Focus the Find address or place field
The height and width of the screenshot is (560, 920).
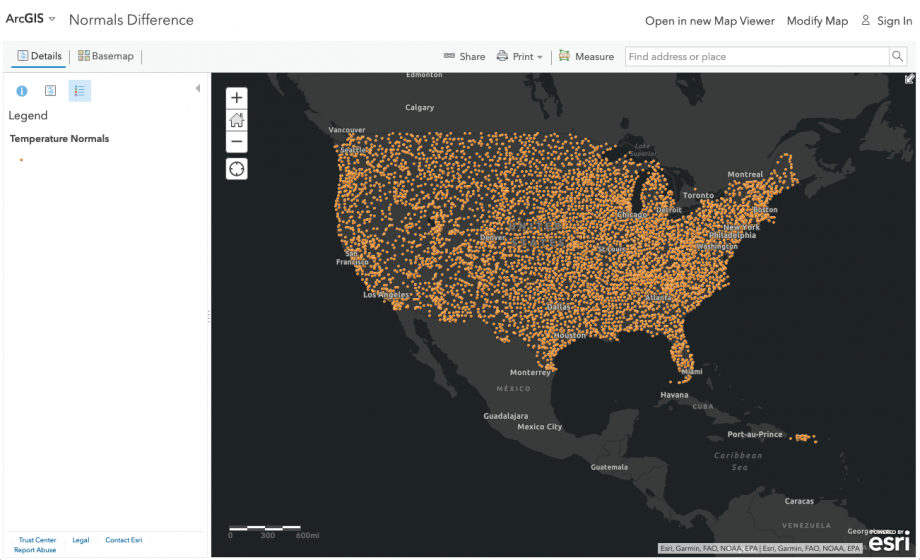(757, 56)
